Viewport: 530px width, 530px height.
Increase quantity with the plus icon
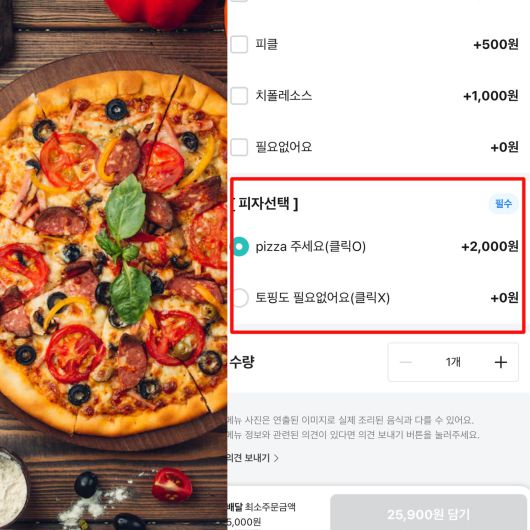coord(501,362)
